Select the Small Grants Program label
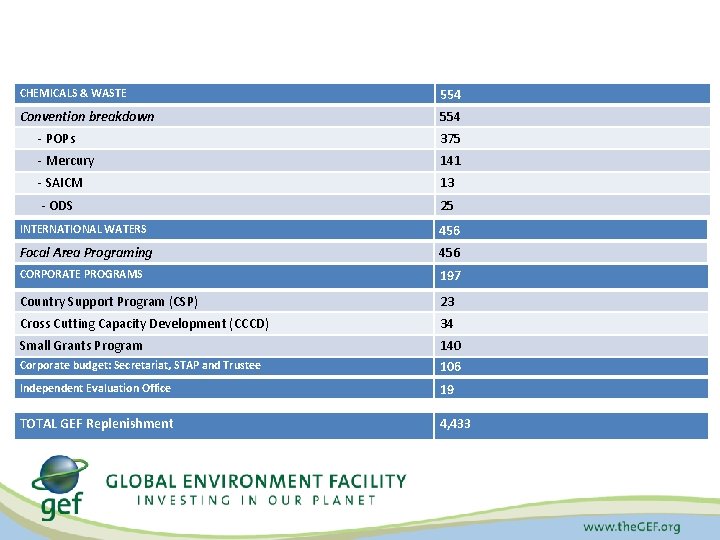Viewport: 720px width, 540px height. pyautogui.click(x=81, y=346)
